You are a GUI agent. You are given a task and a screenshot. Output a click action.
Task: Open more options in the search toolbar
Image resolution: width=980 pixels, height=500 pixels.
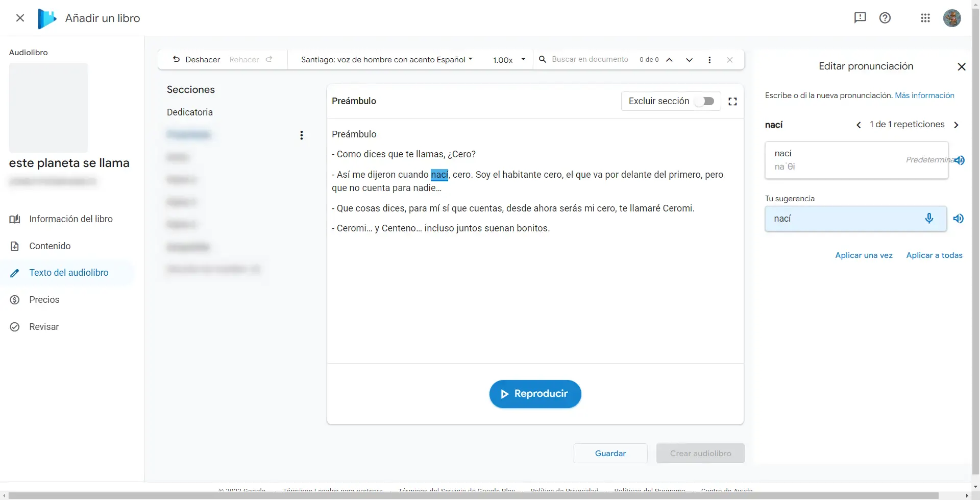tap(709, 60)
